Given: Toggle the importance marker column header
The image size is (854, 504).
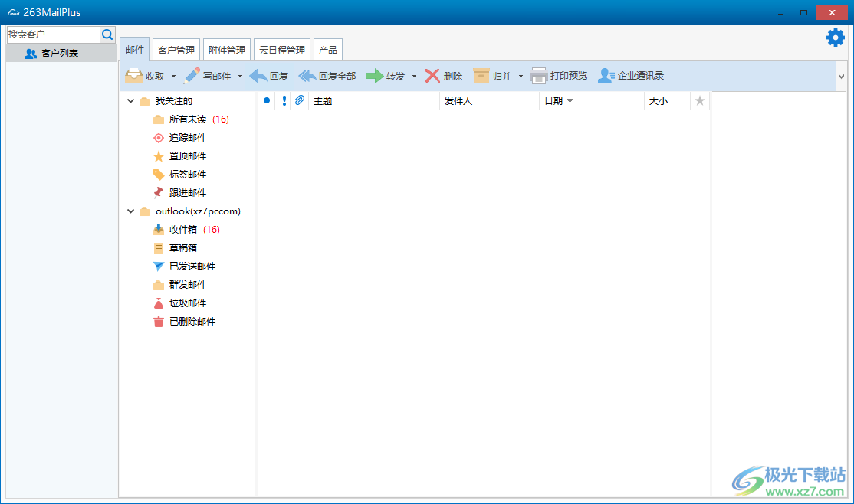Looking at the screenshot, I should click(283, 100).
